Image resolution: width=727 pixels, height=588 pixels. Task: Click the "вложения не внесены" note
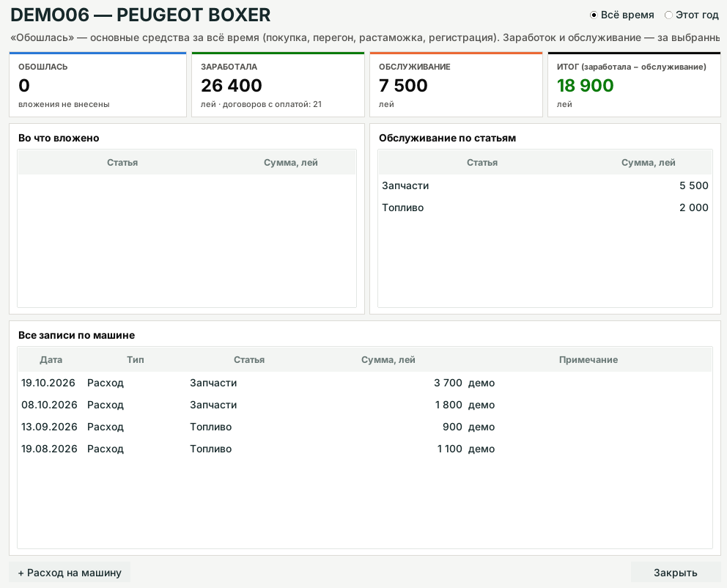click(64, 104)
